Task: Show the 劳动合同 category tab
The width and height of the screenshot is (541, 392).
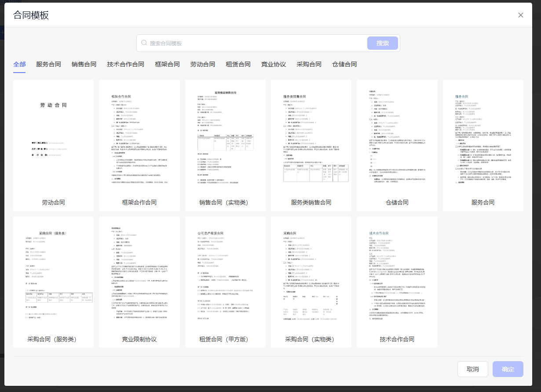Action: tap(203, 64)
